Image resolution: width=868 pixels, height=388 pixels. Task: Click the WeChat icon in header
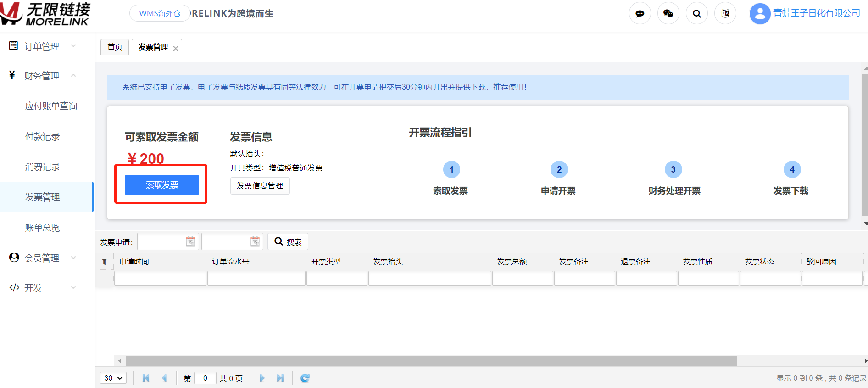668,14
